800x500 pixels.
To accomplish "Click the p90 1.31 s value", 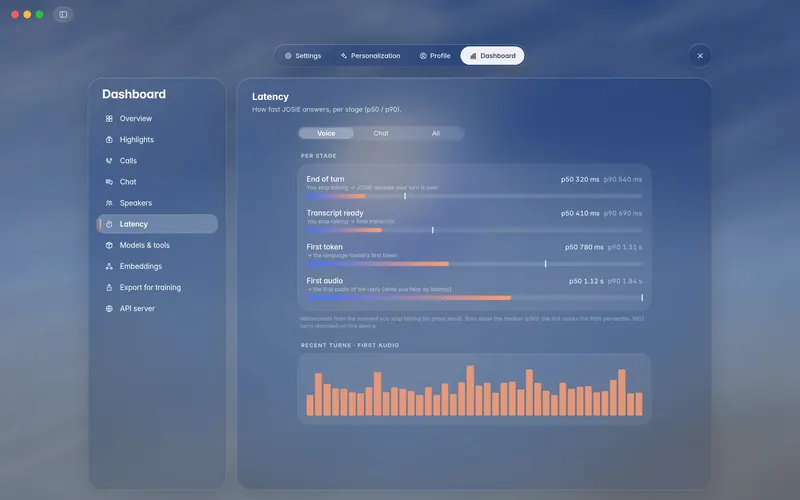I will (x=625, y=247).
